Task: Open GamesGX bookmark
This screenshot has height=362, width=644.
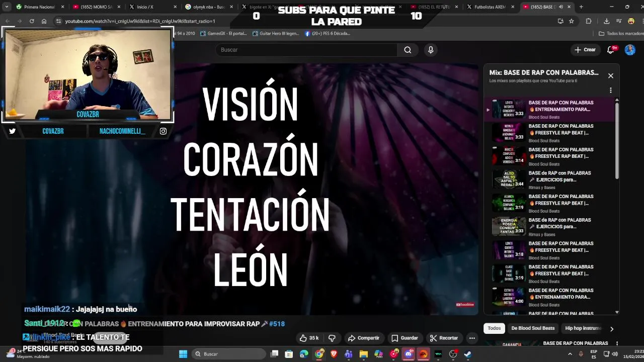Action: pyautogui.click(x=223, y=34)
